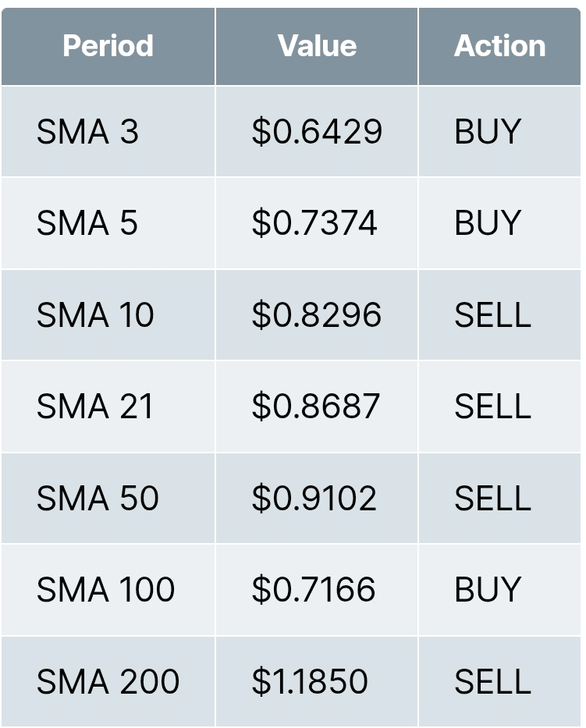This screenshot has width=586, height=728.
Task: Select the SMA 3 row label
Action: (87, 131)
